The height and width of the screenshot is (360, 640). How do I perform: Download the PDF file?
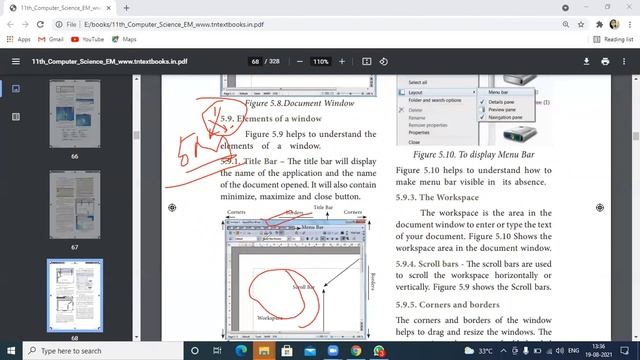point(586,62)
